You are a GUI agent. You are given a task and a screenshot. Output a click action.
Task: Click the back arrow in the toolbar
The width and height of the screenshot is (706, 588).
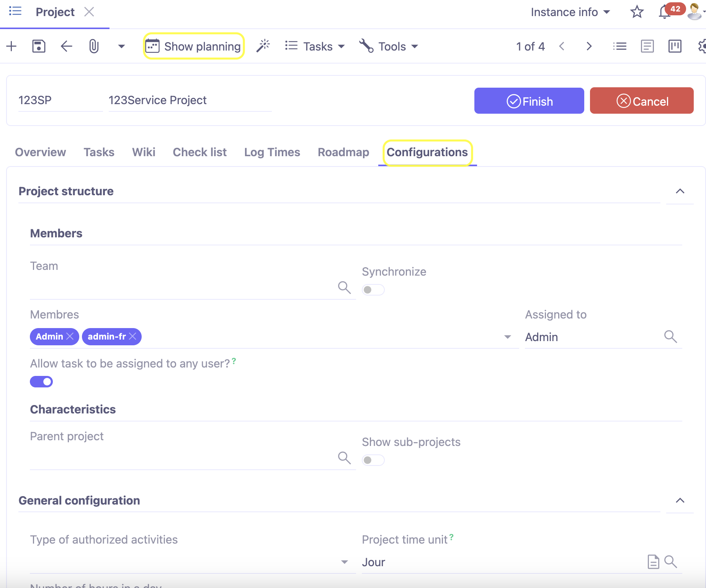[66, 46]
